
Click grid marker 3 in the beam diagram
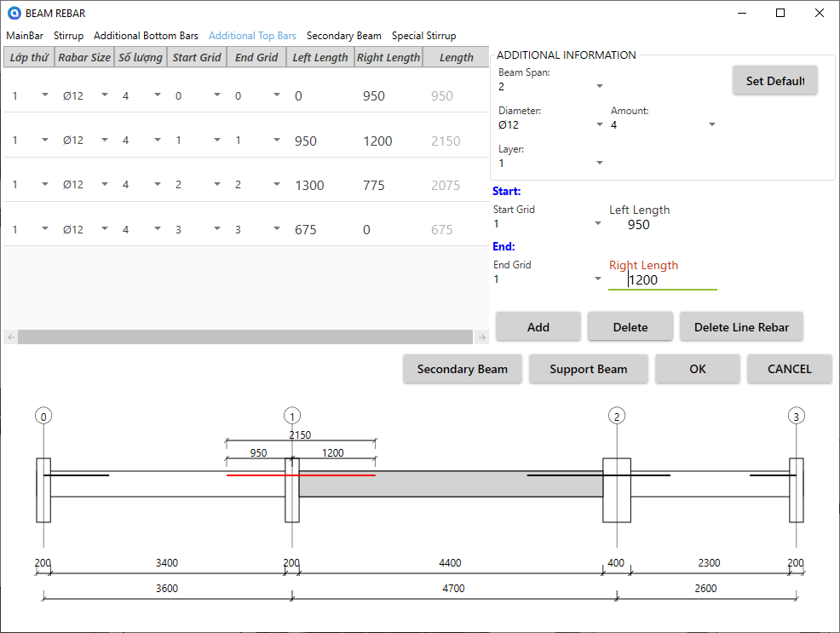pos(796,416)
